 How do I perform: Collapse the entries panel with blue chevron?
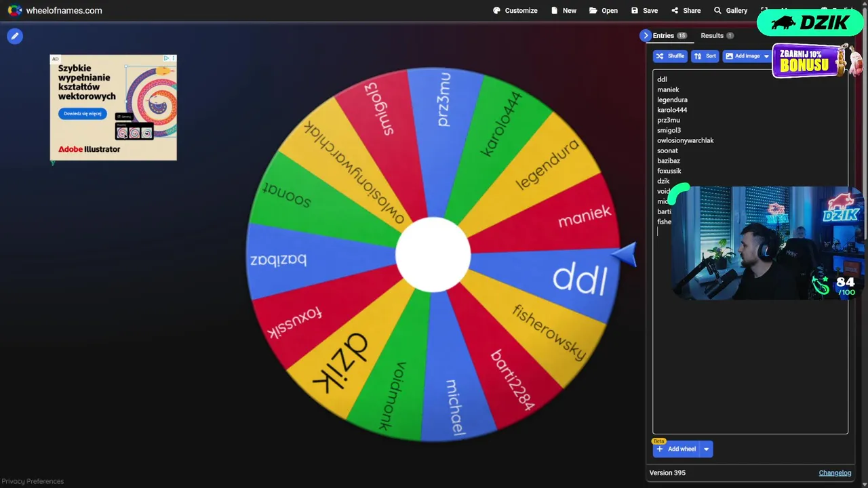coord(645,35)
